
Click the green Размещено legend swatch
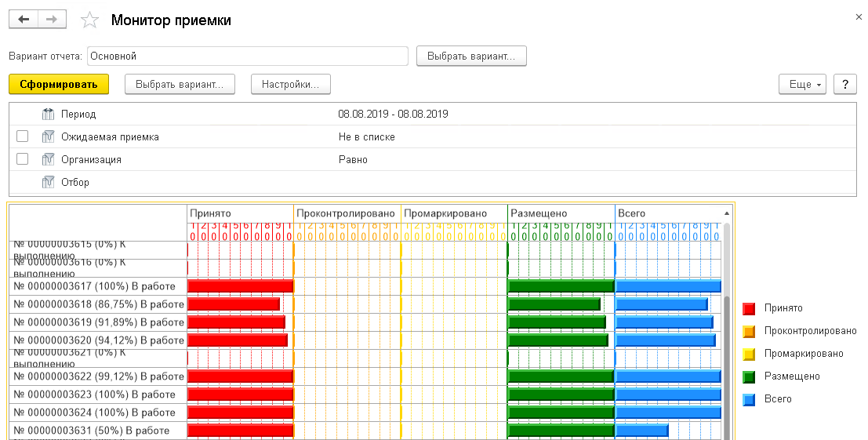tap(749, 377)
